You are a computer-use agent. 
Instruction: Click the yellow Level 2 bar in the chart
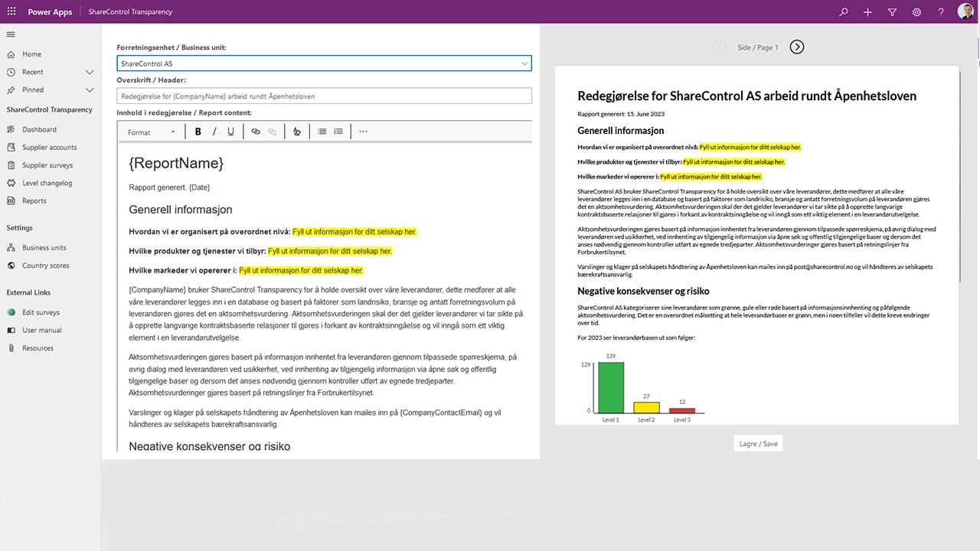coord(646,407)
